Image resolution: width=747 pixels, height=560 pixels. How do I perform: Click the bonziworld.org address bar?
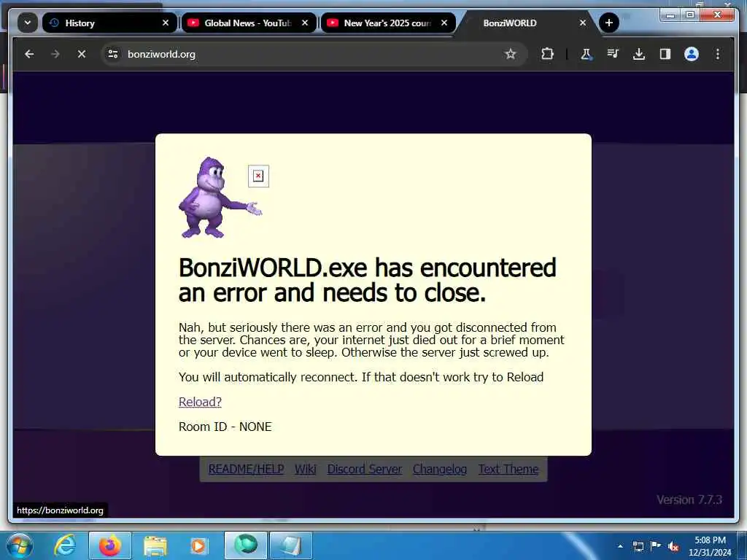coord(314,54)
